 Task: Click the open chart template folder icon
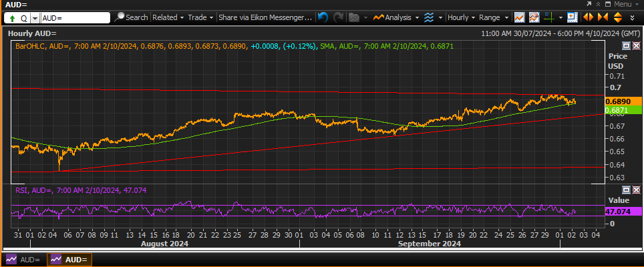click(x=354, y=17)
